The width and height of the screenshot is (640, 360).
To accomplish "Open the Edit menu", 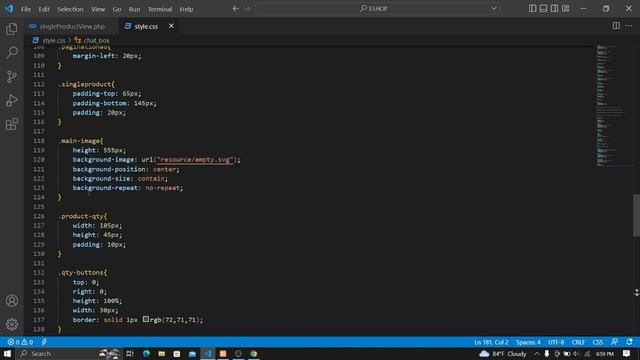I will (44, 9).
